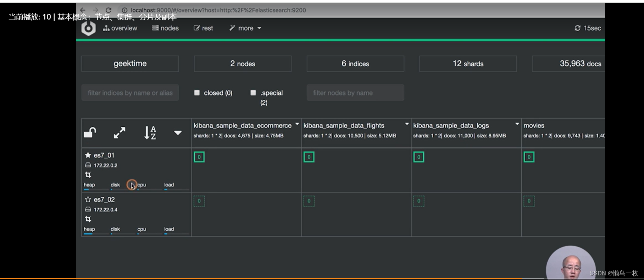This screenshot has height=280, width=644.
Task: Click the browser forward arrow
Action: click(x=95, y=10)
